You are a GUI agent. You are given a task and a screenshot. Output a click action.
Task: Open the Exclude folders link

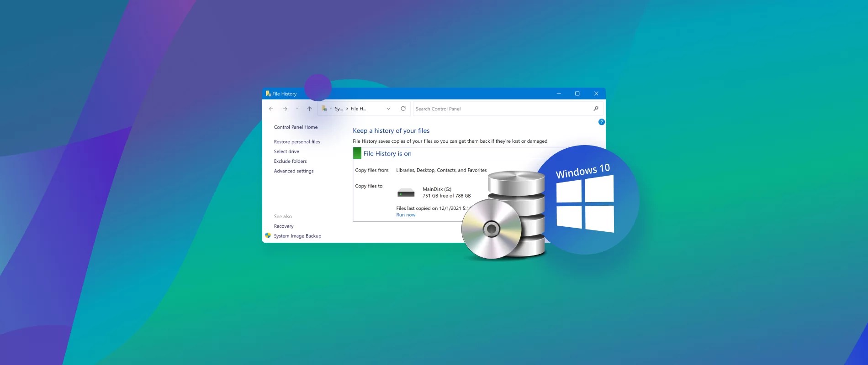tap(290, 161)
